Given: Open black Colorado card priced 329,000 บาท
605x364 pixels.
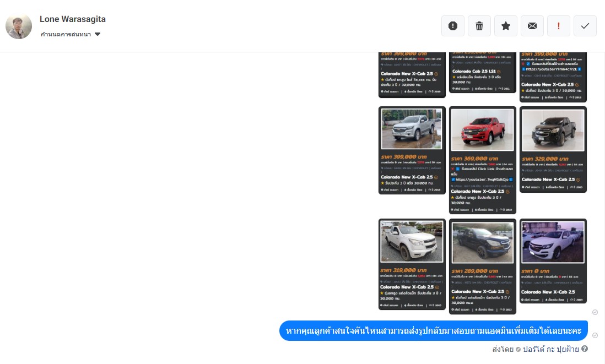Looking at the screenshot, I should click(553, 149).
